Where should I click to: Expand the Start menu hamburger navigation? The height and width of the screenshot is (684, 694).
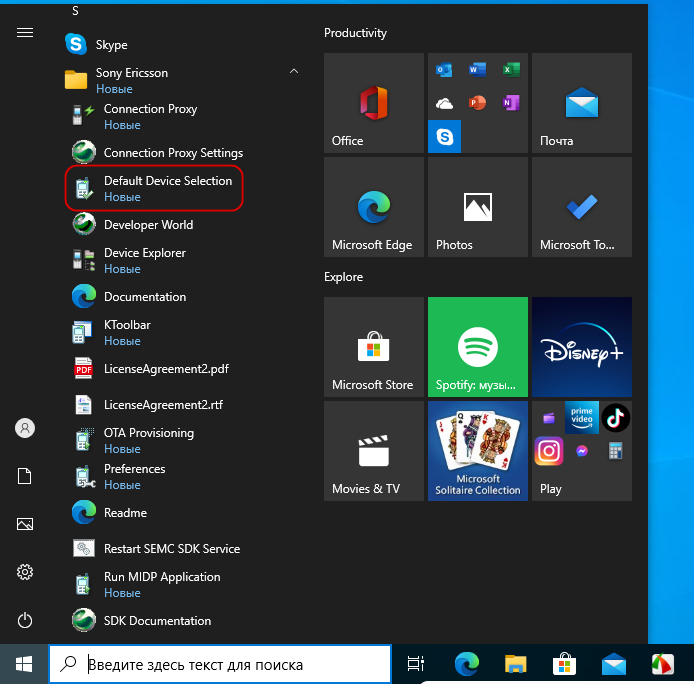pyautogui.click(x=25, y=33)
